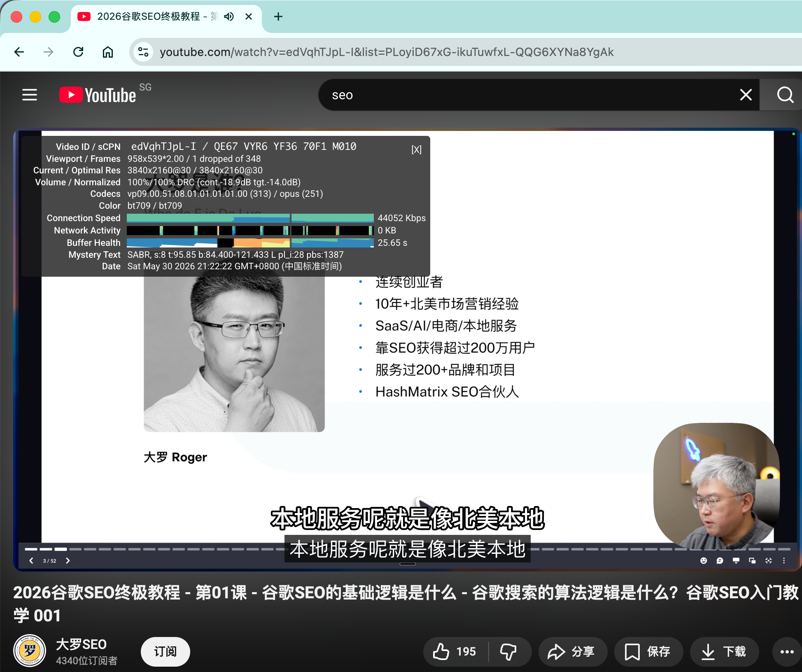Click the 下载 download button
Image resolution: width=802 pixels, height=672 pixels.
pos(724,651)
